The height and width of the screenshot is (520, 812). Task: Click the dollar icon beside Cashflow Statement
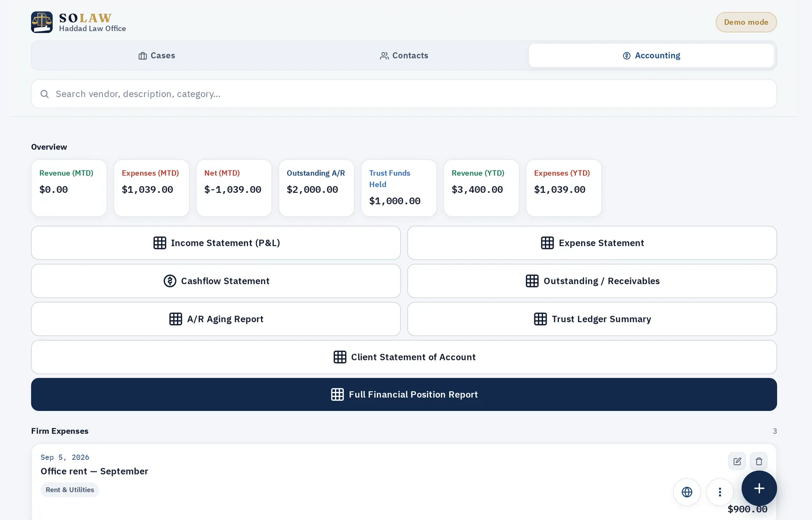(170, 281)
